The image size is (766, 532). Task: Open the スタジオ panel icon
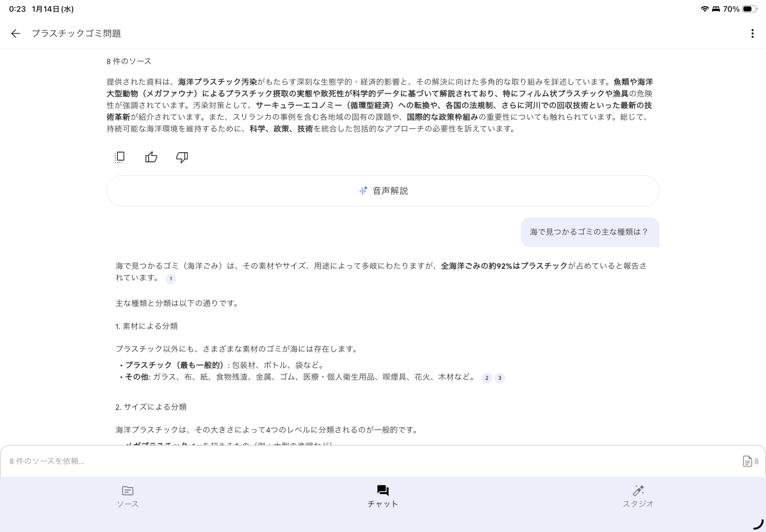coord(638,491)
